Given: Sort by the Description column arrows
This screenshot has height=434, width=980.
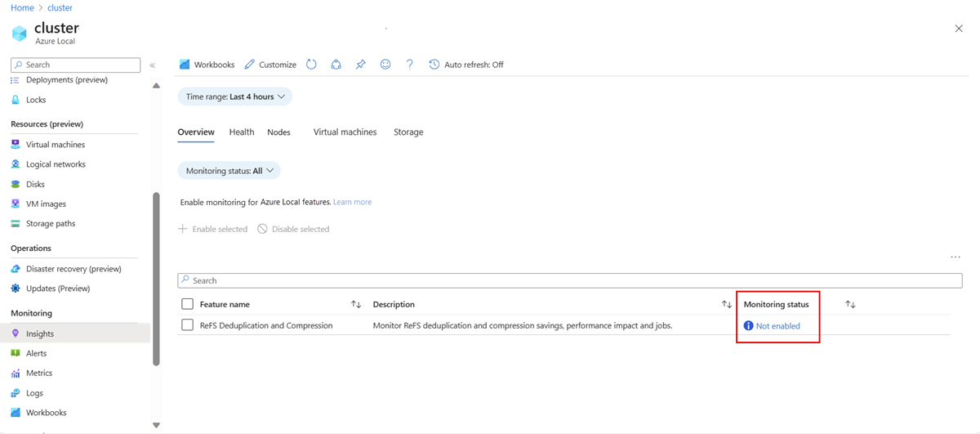Looking at the screenshot, I should coord(727,304).
